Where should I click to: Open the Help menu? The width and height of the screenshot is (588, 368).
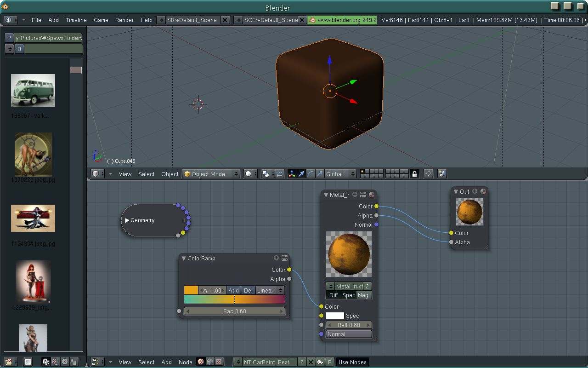point(146,20)
